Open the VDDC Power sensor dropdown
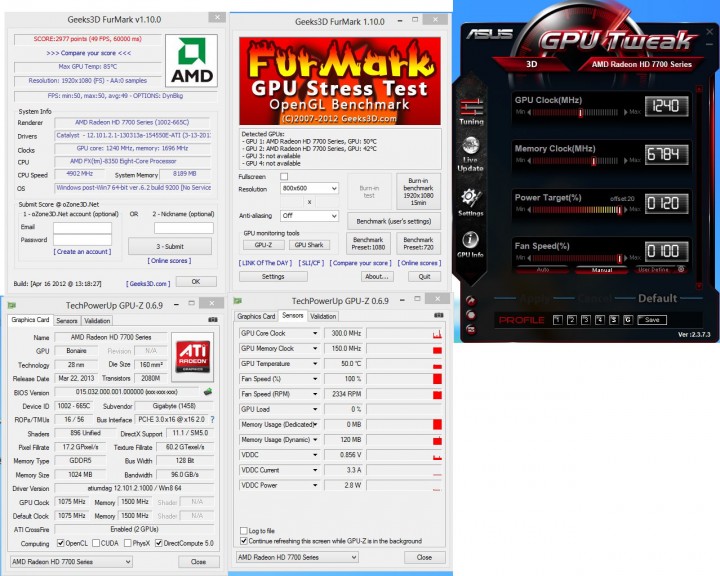This screenshot has height=576, width=720. [x=315, y=485]
